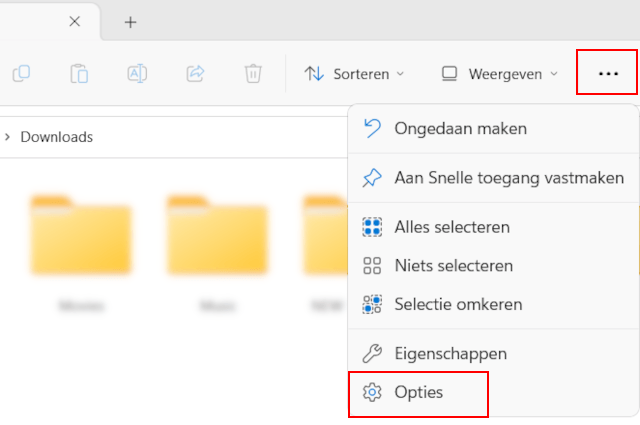
Task: Open Opties from the menu
Action: [x=418, y=392]
